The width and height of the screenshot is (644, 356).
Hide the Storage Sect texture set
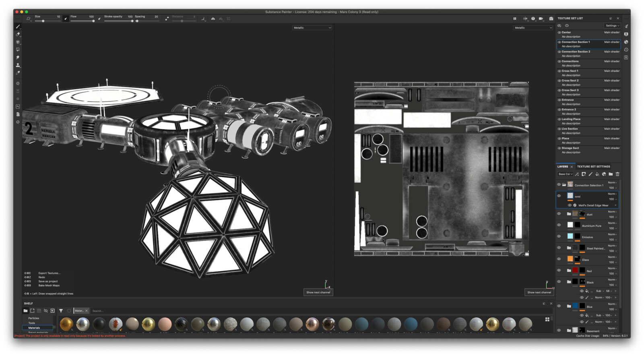(559, 148)
